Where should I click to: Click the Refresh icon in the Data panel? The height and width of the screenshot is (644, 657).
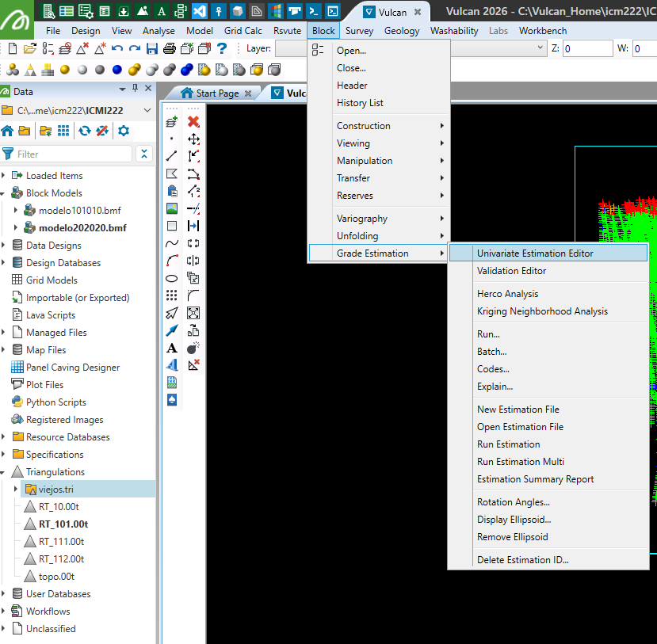tap(85, 131)
